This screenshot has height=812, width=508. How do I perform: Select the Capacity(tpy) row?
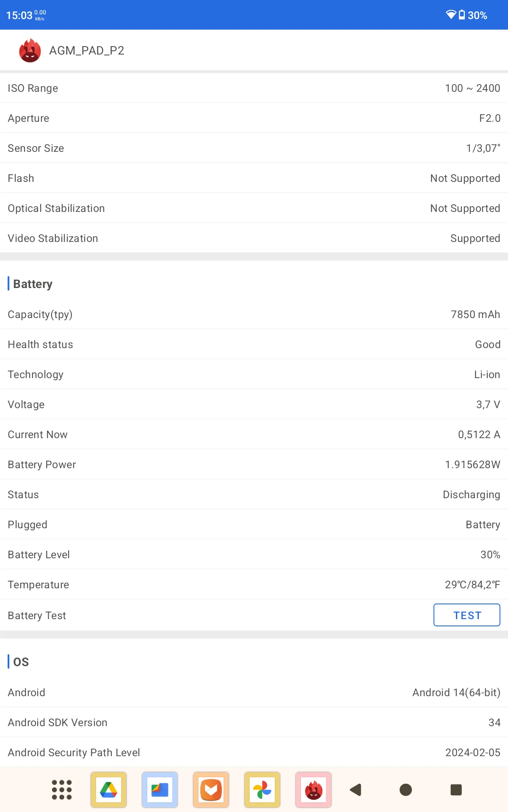tap(254, 314)
